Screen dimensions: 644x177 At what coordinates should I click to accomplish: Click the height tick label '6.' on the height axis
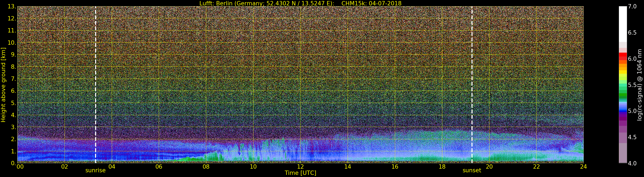tap(13, 91)
